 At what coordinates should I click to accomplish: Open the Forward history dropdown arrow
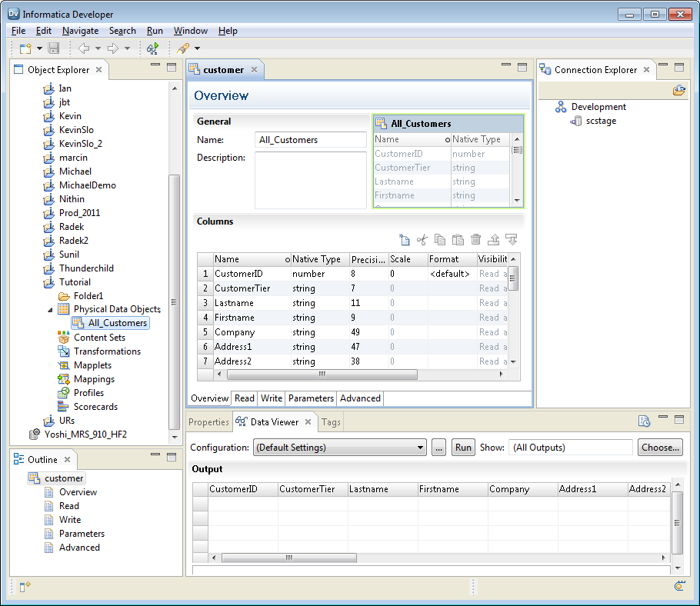(127, 48)
